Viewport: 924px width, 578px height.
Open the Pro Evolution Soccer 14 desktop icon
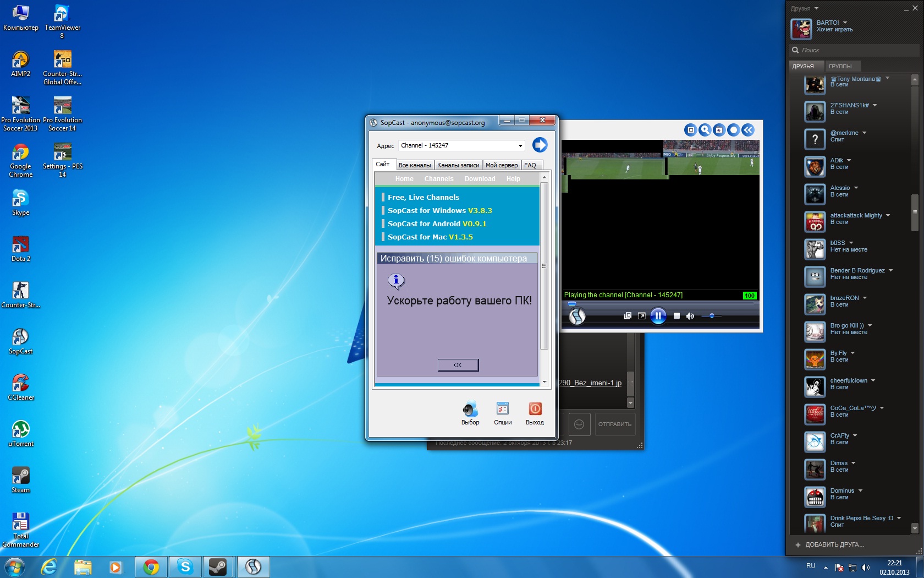click(x=62, y=114)
